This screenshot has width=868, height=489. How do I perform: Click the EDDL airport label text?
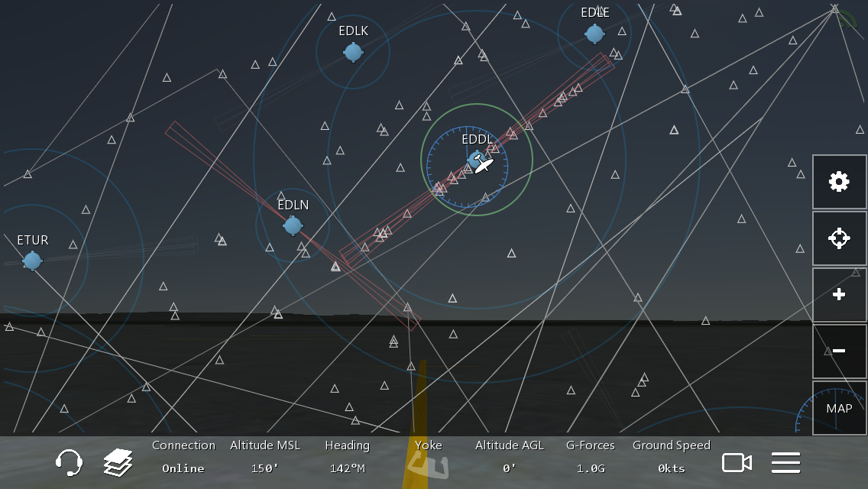click(478, 140)
